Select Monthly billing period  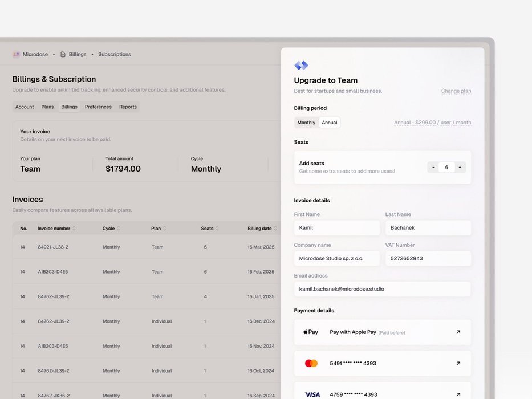click(306, 123)
